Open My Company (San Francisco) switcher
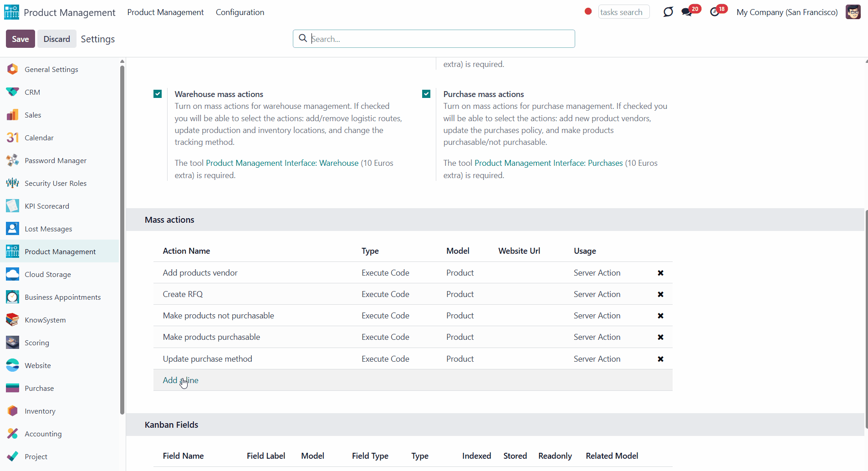This screenshot has width=868, height=471. coord(787,12)
